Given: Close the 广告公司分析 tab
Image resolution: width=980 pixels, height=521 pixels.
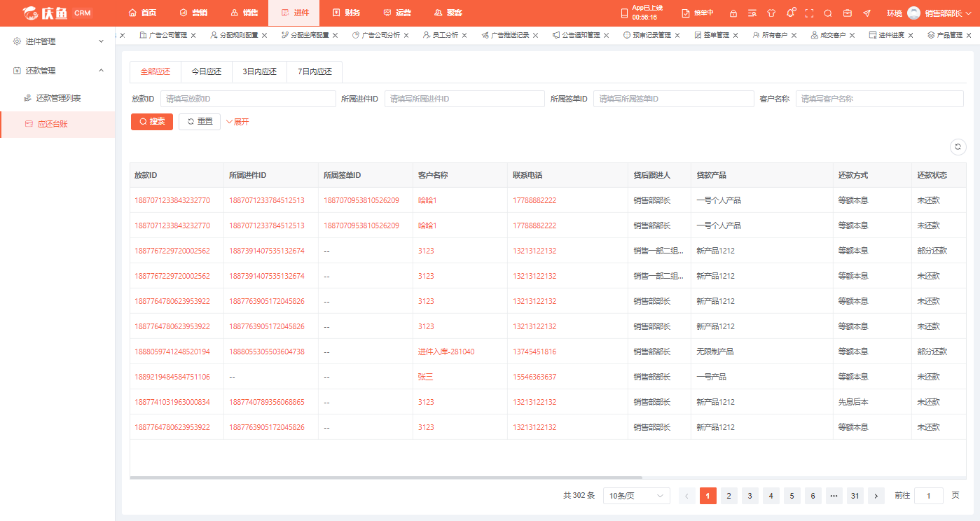Looking at the screenshot, I should 406,35.
